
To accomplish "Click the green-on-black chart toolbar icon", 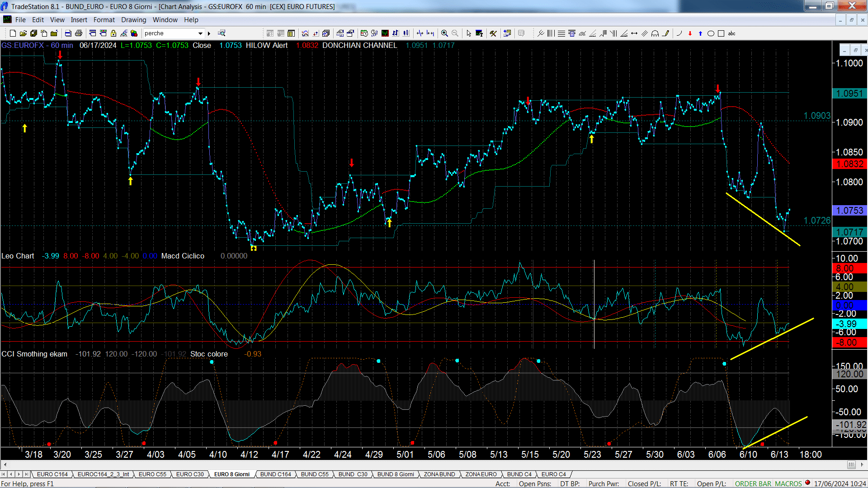I will tap(385, 33).
